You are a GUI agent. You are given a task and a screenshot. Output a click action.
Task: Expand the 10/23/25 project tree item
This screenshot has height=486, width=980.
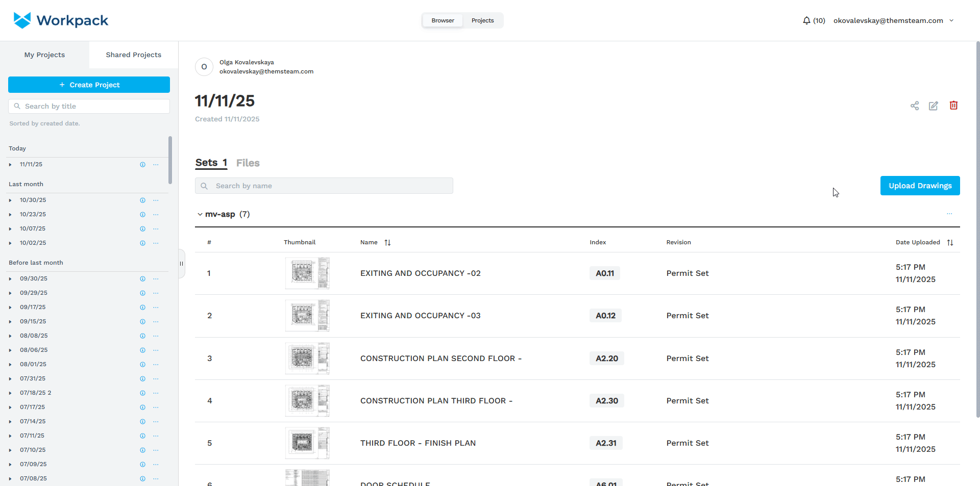[10, 215]
